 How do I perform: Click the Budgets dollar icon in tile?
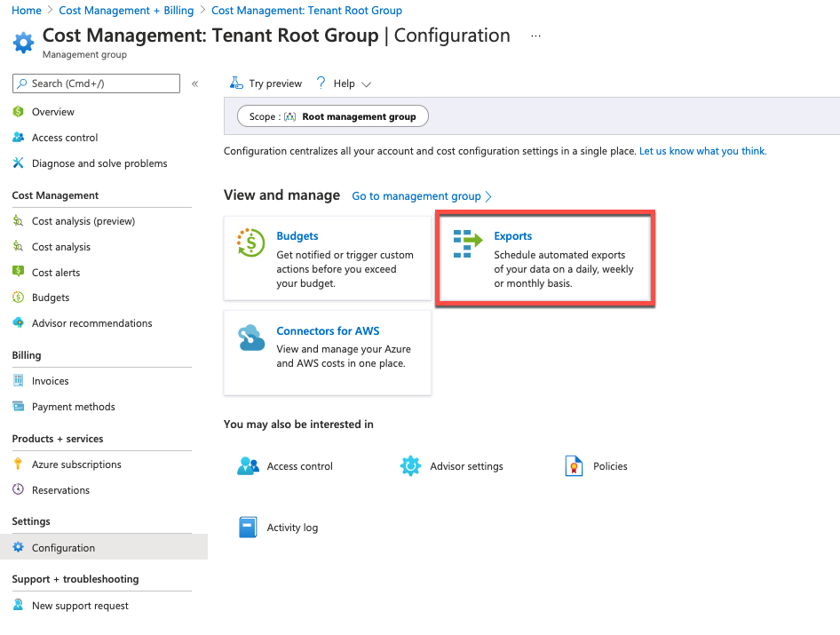pos(251,242)
